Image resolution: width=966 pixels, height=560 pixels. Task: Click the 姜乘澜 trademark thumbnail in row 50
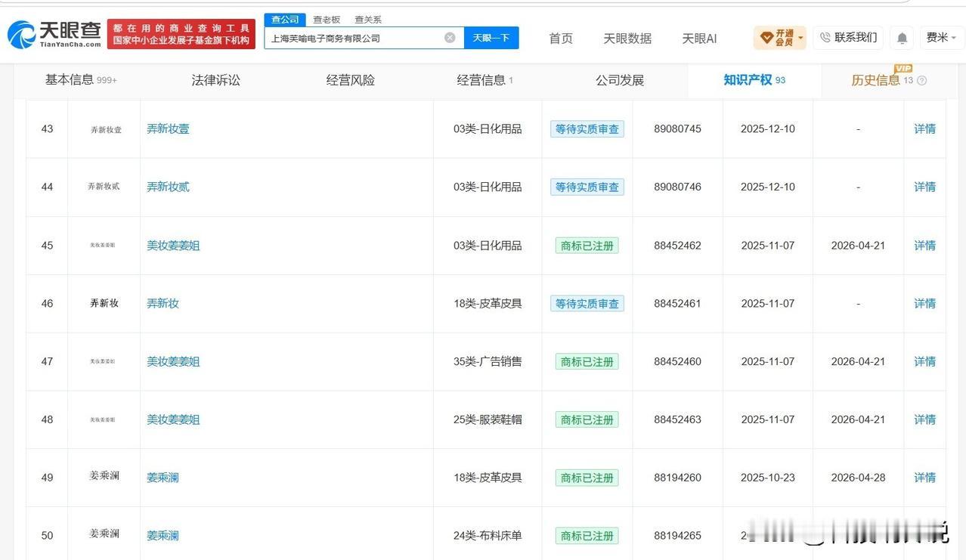(x=104, y=534)
